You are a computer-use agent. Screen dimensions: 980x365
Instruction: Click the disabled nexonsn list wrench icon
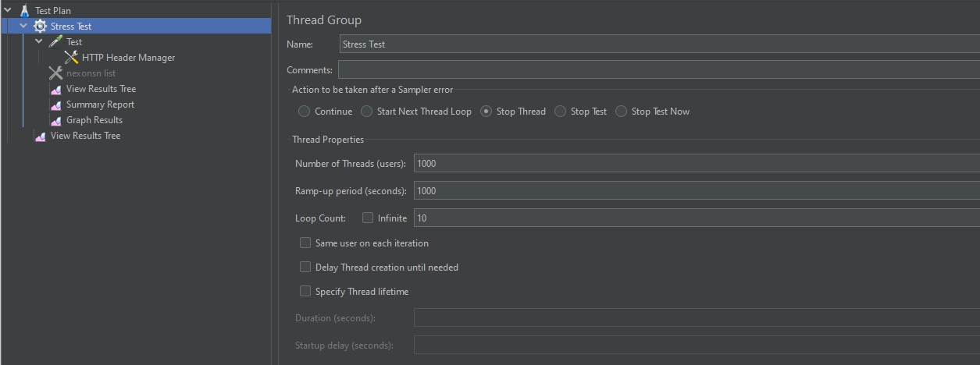(x=55, y=73)
